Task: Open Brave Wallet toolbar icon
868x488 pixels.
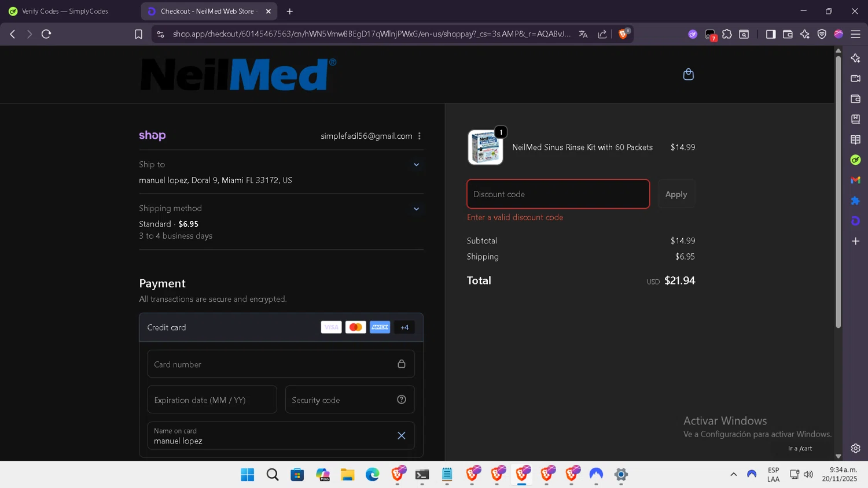Action: tap(788, 34)
